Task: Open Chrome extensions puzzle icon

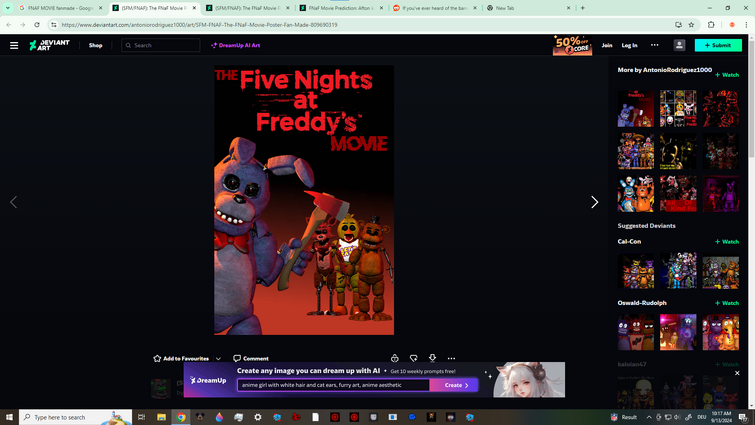Action: click(711, 25)
